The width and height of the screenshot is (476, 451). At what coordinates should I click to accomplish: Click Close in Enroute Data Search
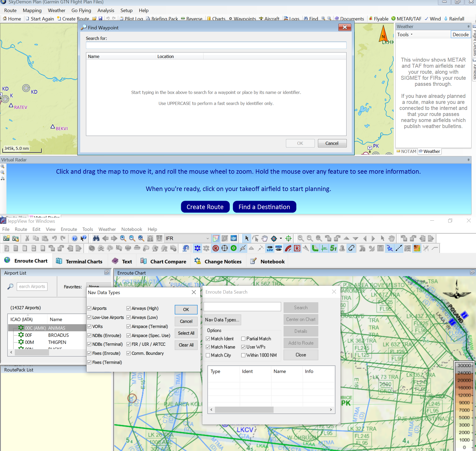(301, 355)
